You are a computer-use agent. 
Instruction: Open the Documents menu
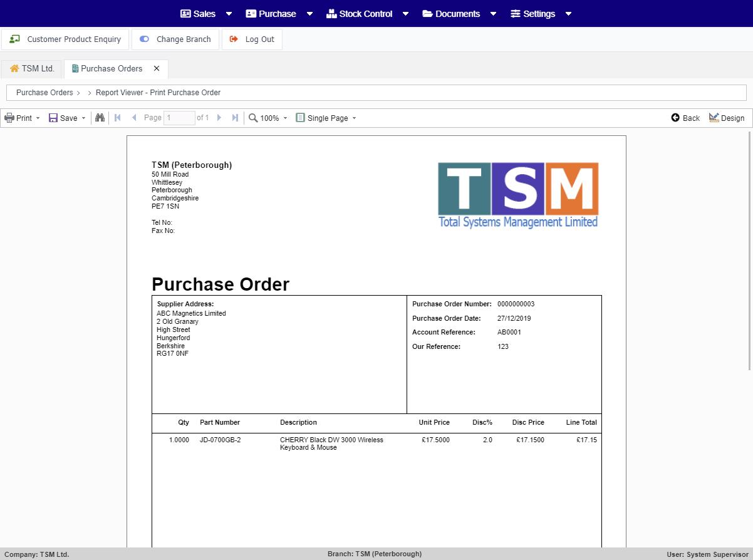[x=451, y=14]
